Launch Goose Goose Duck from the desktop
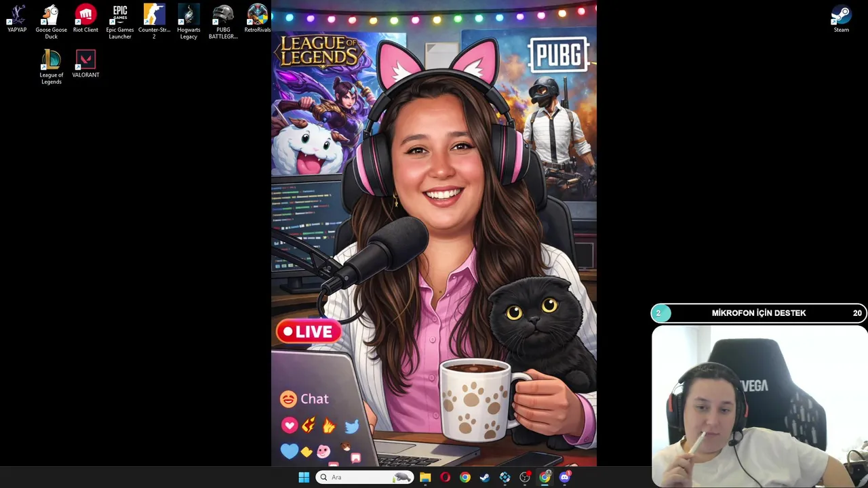 [52, 22]
